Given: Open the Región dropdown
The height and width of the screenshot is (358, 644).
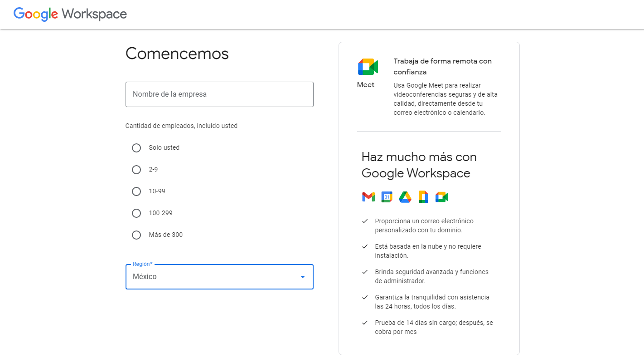Looking at the screenshot, I should point(219,277).
